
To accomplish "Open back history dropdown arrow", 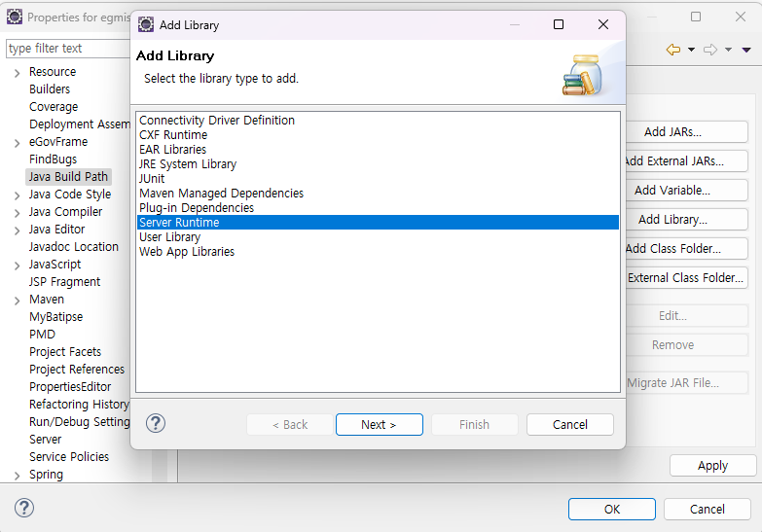I will (x=691, y=50).
